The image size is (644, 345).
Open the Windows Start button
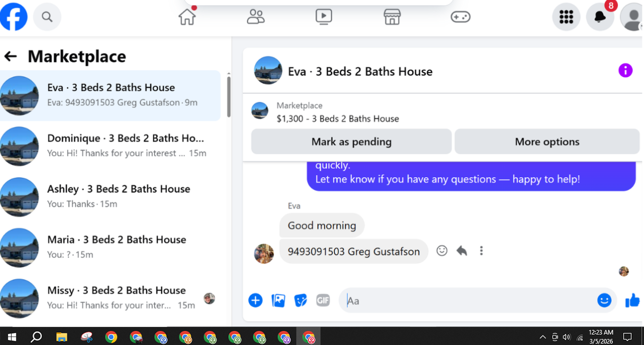[12, 337]
